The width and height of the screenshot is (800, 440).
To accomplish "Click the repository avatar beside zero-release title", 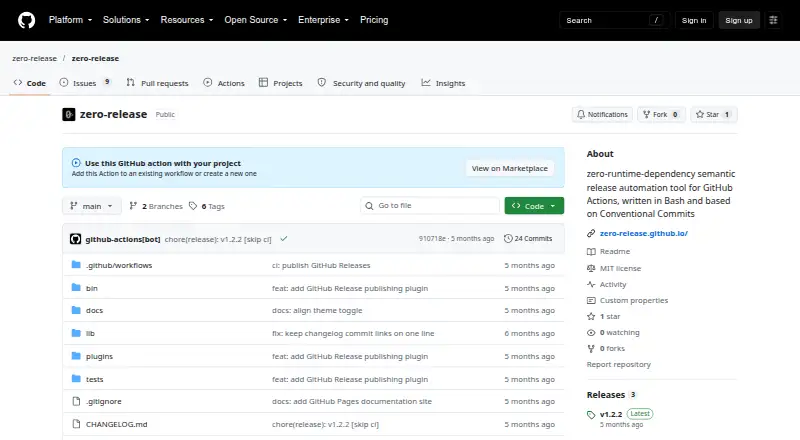I will [69, 114].
